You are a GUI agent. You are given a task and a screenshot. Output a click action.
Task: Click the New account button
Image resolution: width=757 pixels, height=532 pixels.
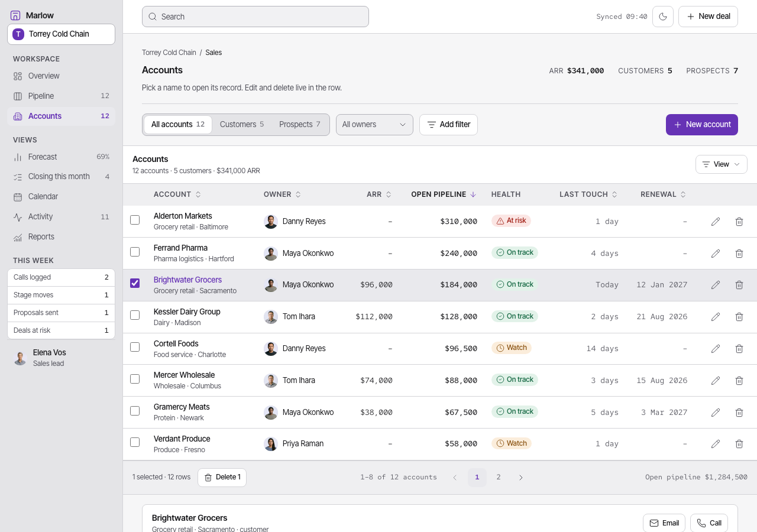click(x=702, y=125)
